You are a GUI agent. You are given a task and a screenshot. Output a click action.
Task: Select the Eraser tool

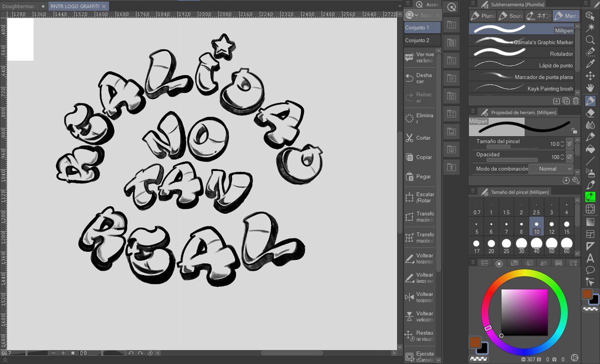click(590, 113)
